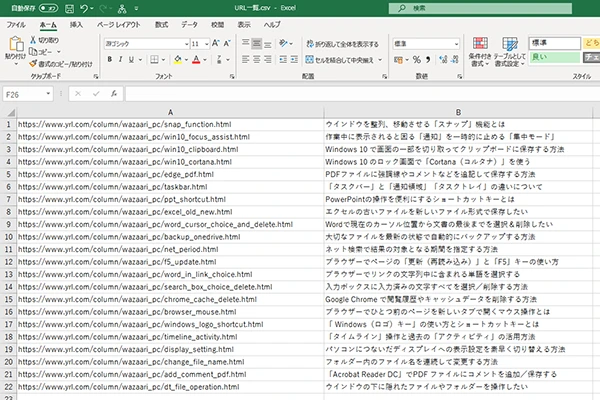Screen dimensions: 600x400
Task: Click the Copy button
Action: click(42, 52)
